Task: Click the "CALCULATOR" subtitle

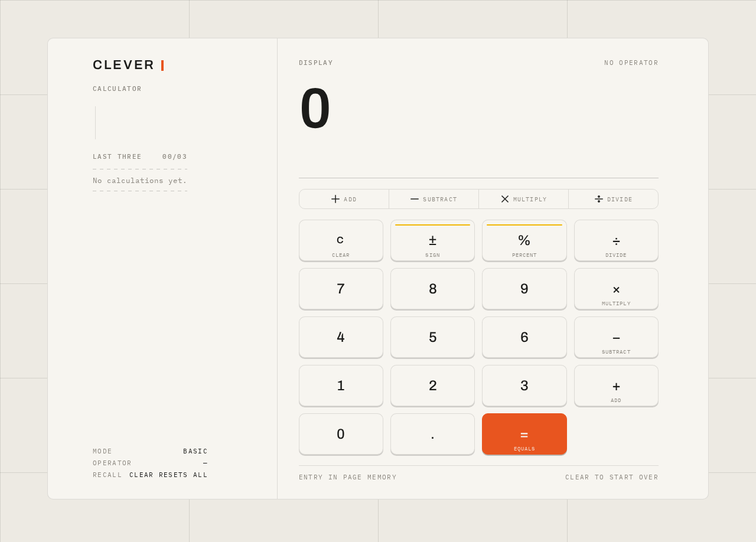Action: coord(118,89)
